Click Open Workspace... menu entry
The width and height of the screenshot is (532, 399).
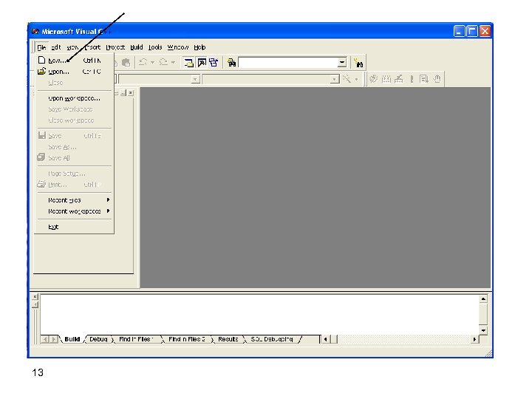[74, 98]
